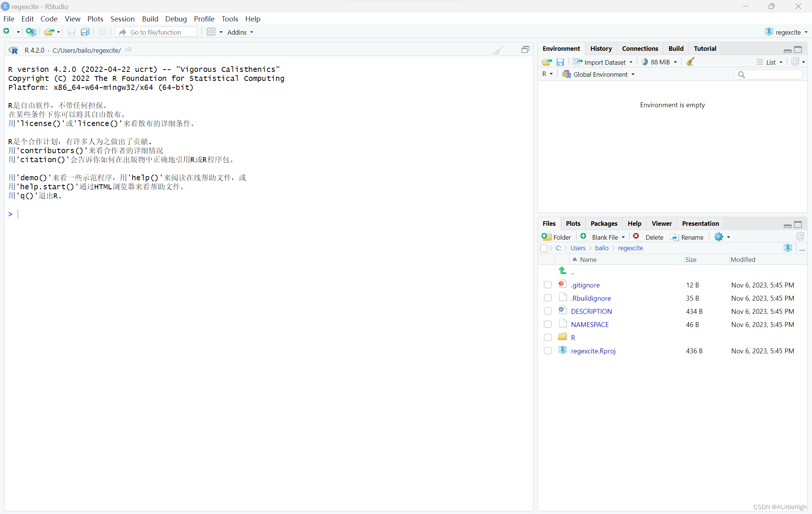Image resolution: width=812 pixels, height=514 pixels.
Task: Clear the console with the broom icon
Action: tap(498, 50)
